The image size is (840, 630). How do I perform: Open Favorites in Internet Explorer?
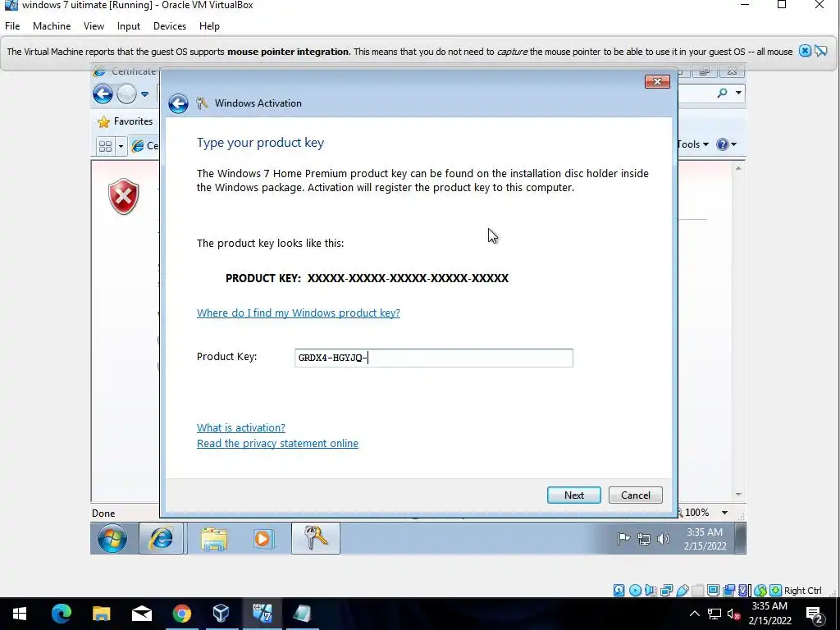126,121
